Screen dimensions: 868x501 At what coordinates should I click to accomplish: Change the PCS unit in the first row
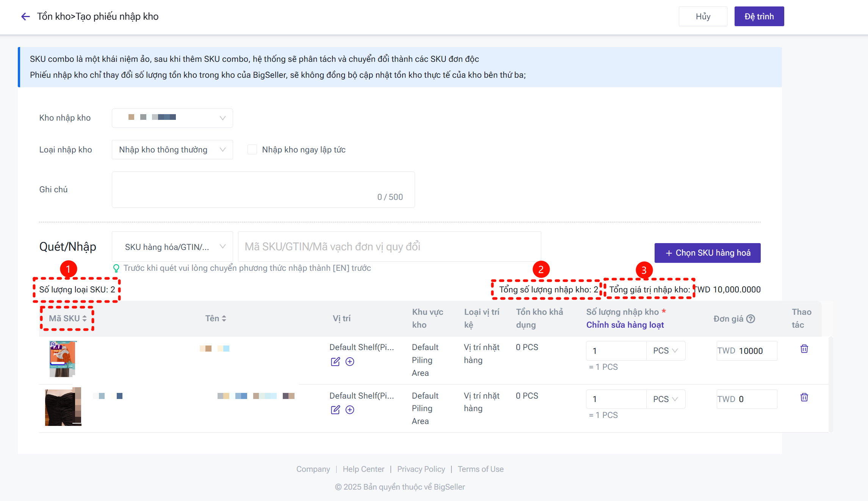665,351
